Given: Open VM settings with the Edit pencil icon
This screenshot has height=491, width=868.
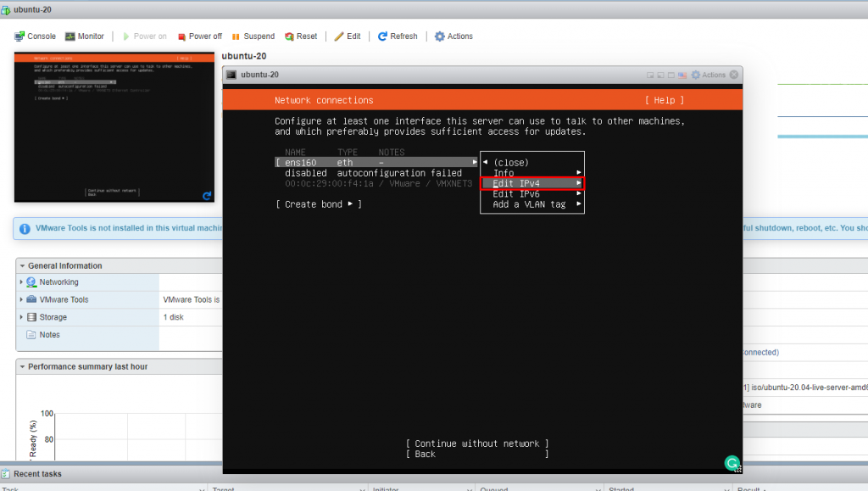Looking at the screenshot, I should [x=347, y=36].
